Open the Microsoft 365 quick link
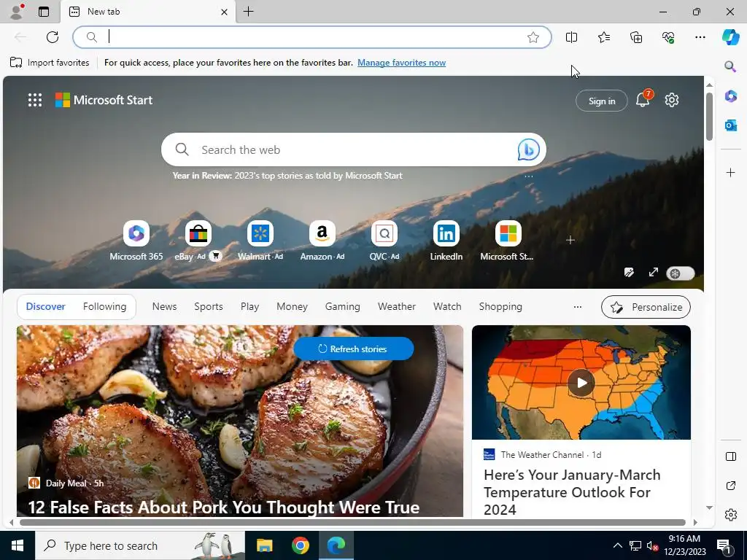Image resolution: width=747 pixels, height=560 pixels. click(x=136, y=241)
